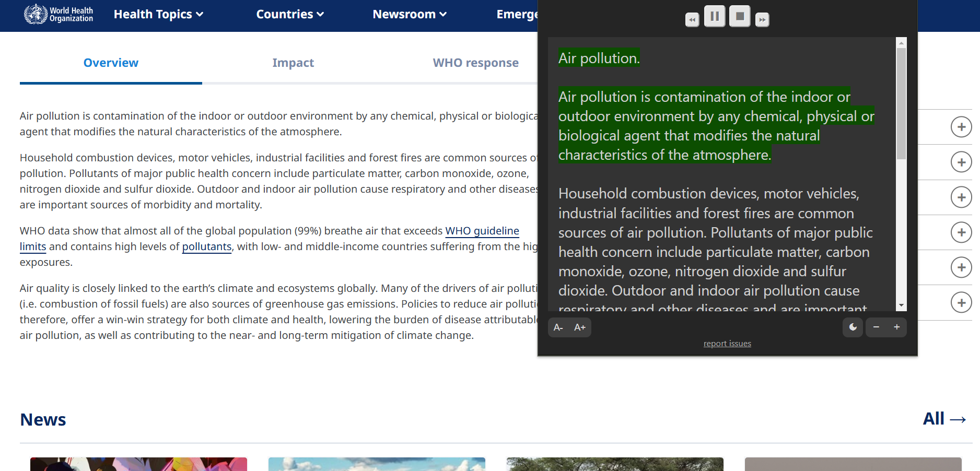Follow the WHO guideline limits link
This screenshot has height=471, width=980.
(x=482, y=231)
